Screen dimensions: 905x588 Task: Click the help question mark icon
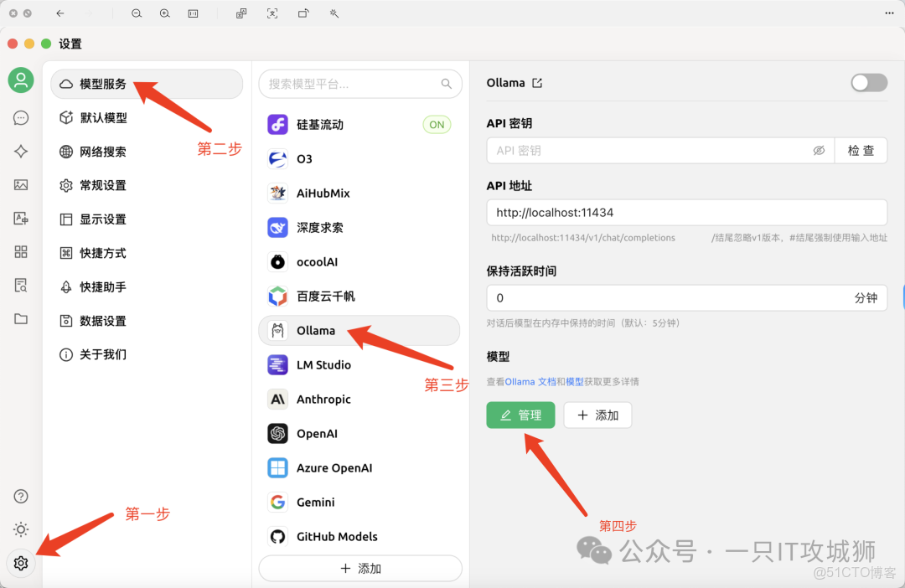point(21,496)
